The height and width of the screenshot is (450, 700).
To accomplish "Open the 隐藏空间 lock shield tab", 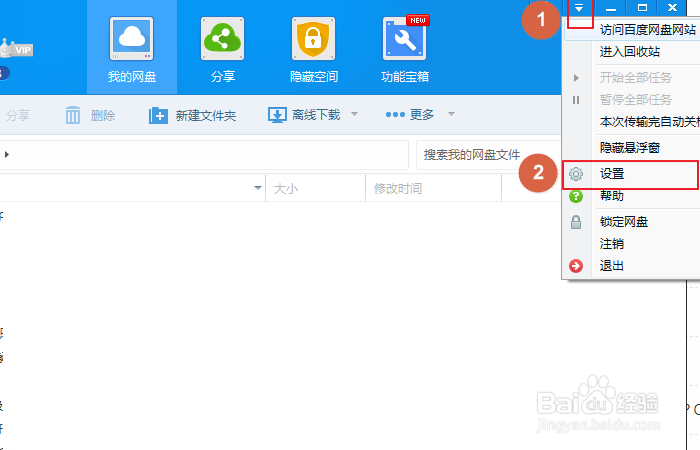I will click(313, 48).
